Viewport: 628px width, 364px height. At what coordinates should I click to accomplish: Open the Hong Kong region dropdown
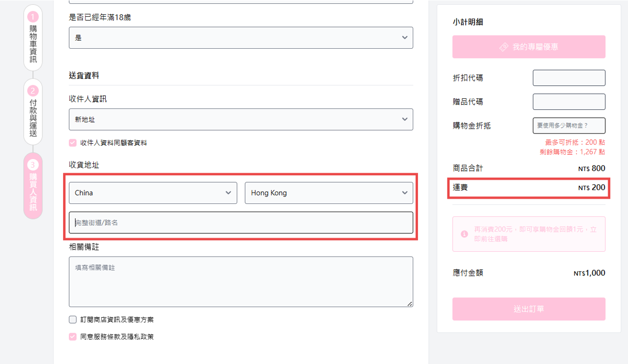pyautogui.click(x=329, y=193)
